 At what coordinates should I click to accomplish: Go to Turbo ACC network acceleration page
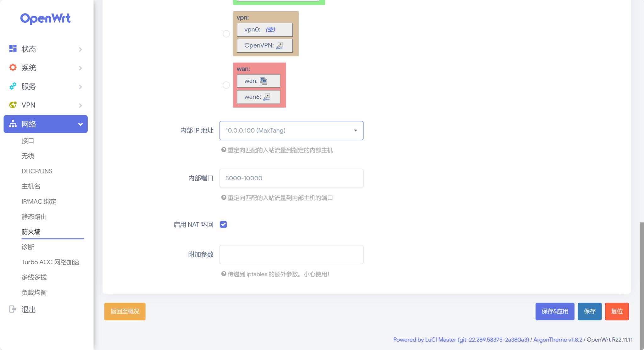(x=50, y=262)
